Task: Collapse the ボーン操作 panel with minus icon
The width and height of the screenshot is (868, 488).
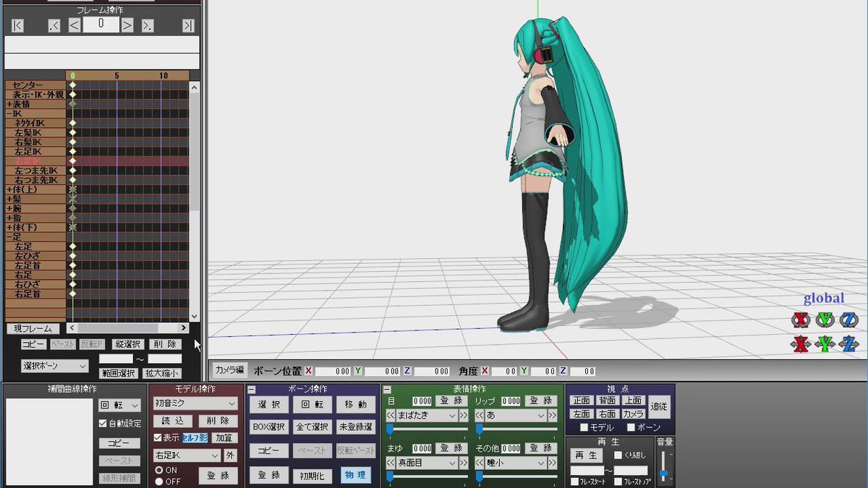Action: click(x=252, y=390)
